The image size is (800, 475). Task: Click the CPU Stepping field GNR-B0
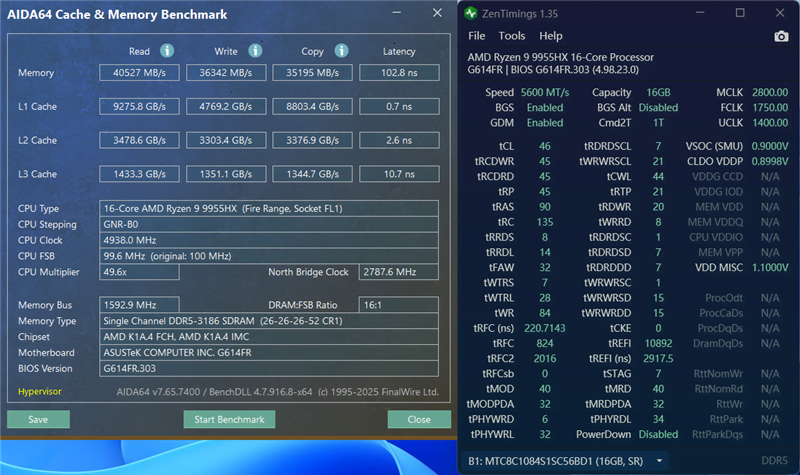coord(269,224)
